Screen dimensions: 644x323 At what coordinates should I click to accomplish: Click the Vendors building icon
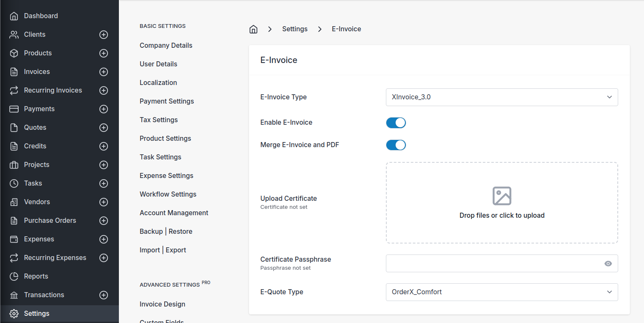pyautogui.click(x=14, y=202)
